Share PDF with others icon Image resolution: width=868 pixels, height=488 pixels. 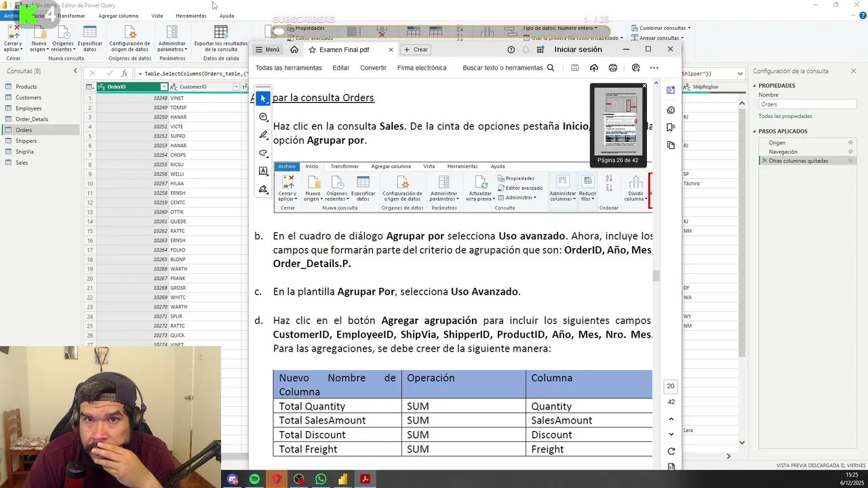(x=635, y=68)
